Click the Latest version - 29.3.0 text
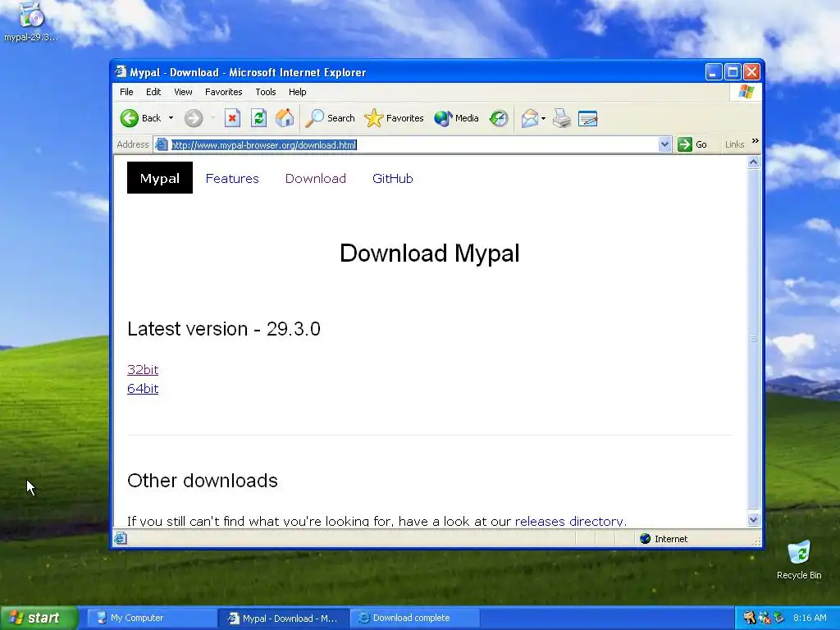840x630 pixels. [x=224, y=328]
